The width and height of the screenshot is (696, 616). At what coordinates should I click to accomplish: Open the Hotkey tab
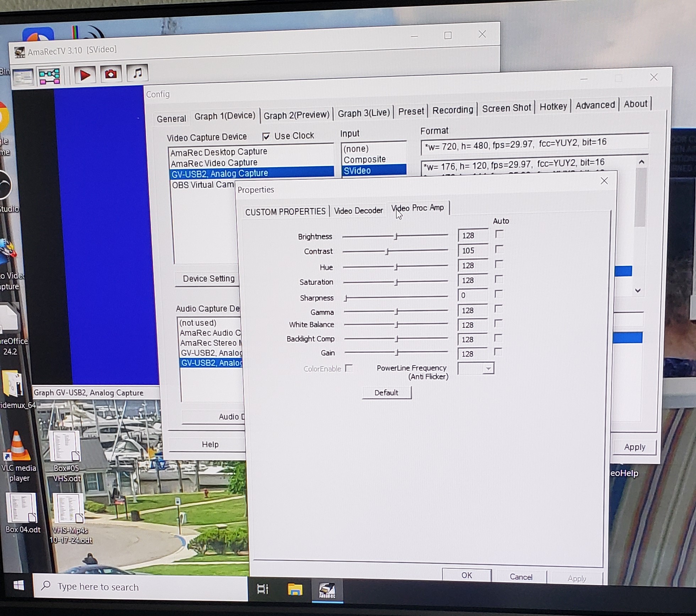coord(553,107)
